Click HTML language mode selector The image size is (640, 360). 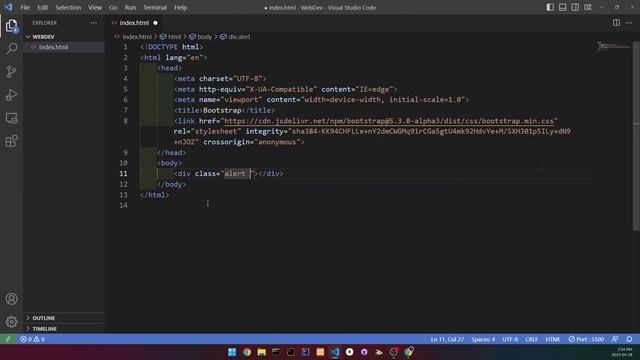(x=553, y=339)
